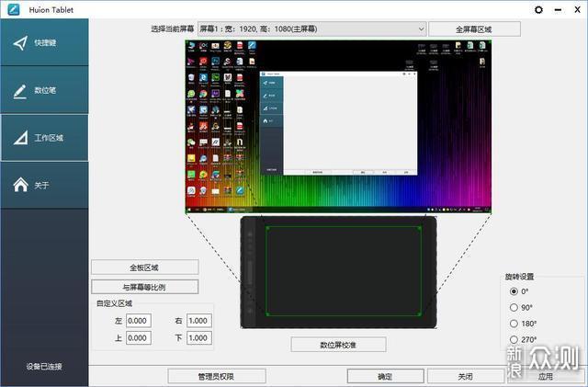Click the paper-plane icon for 快捷键

tap(20, 43)
